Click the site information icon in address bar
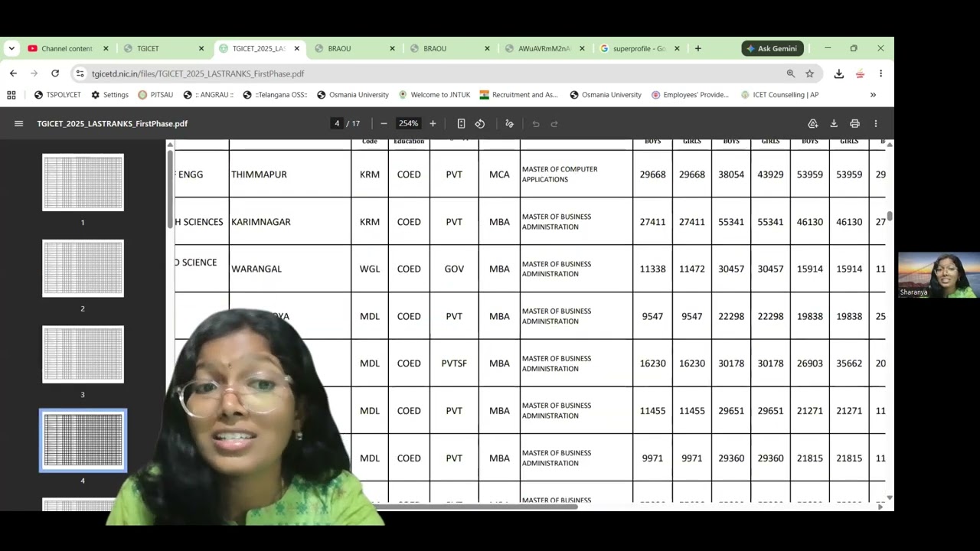This screenshot has width=980, height=551. 80,73
